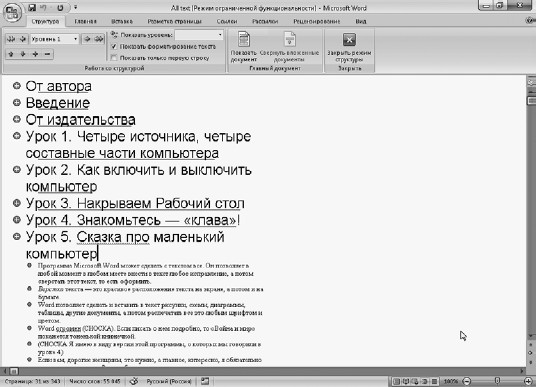Expand the От автора heading plus marker

(x=16, y=85)
